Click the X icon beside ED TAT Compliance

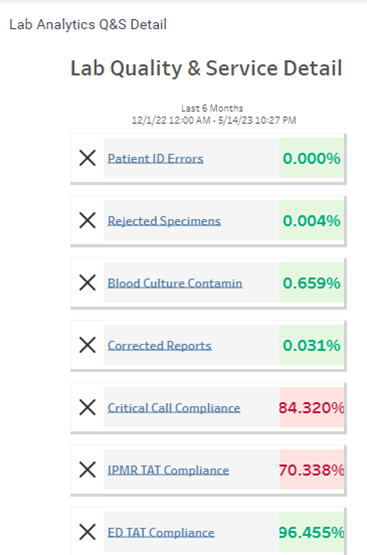(x=87, y=532)
